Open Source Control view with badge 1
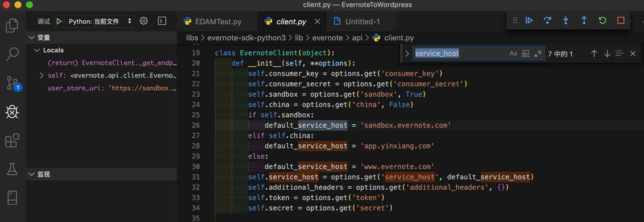Viewport: 644px width, 222px height. tap(12, 83)
